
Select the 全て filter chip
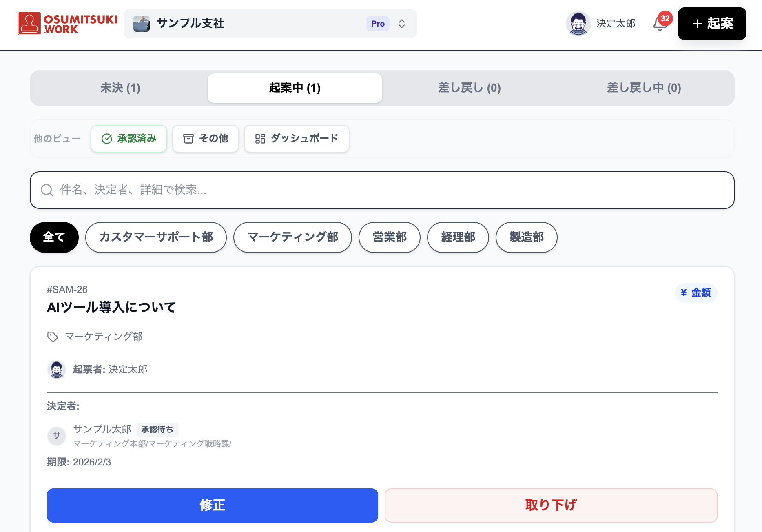(54, 237)
